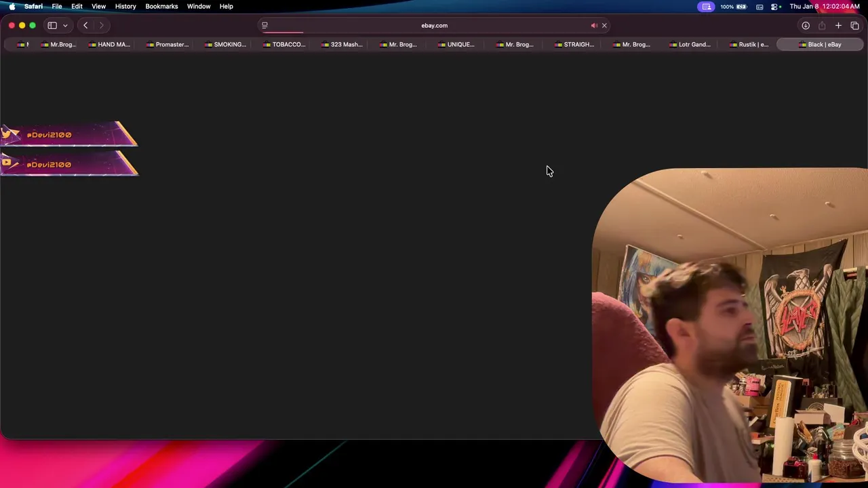Open the File menu
This screenshot has width=868, height=488.
point(57,6)
